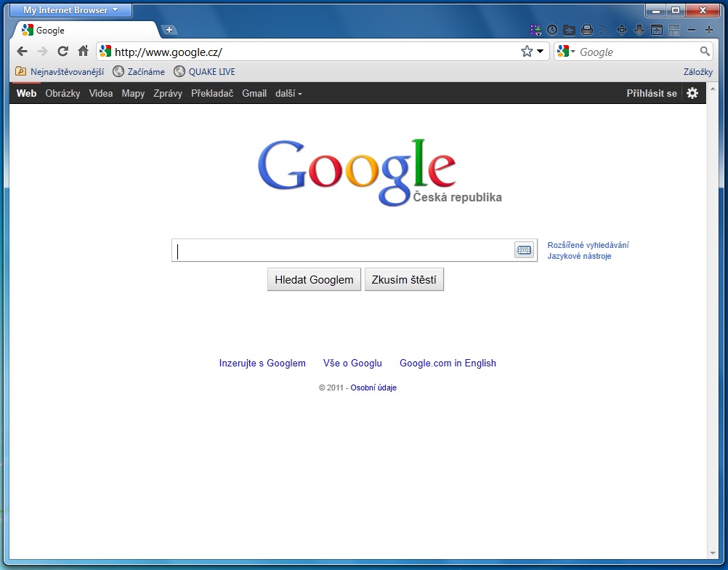Click the new window toolbar icon
Screen dimensions: 728x570
(x=657, y=31)
